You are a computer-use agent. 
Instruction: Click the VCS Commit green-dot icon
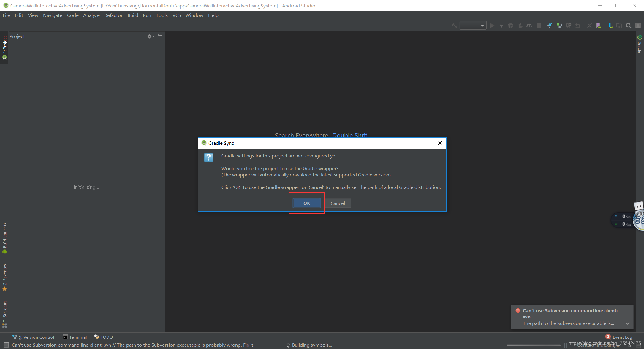[x=559, y=26]
